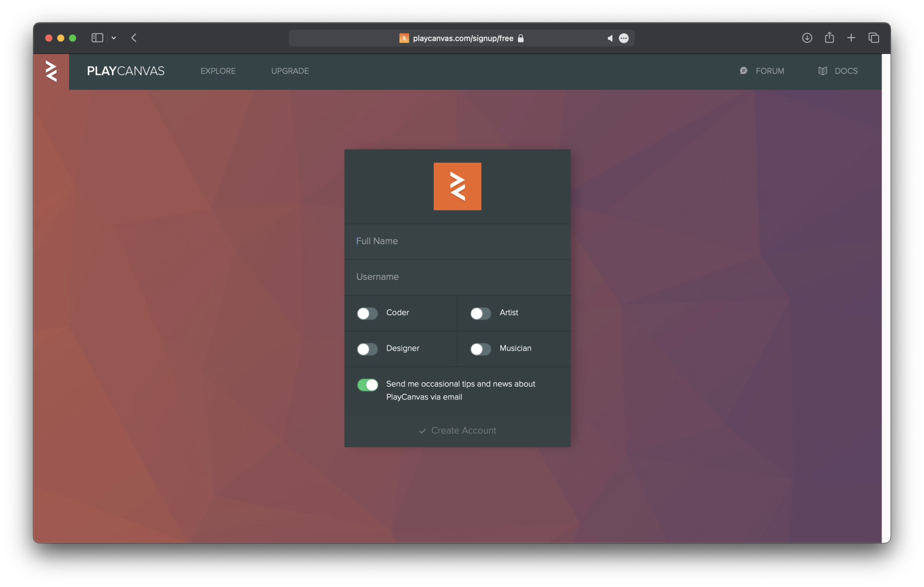Show tab overview in Safari
The image size is (924, 587).
pyautogui.click(x=873, y=38)
